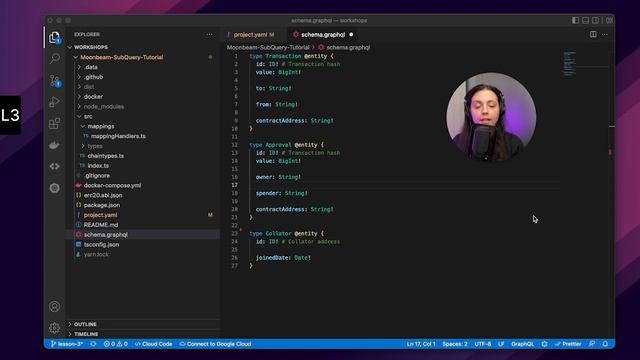Open the Explorer view in activity bar
The height and width of the screenshot is (360, 640).
(54, 38)
